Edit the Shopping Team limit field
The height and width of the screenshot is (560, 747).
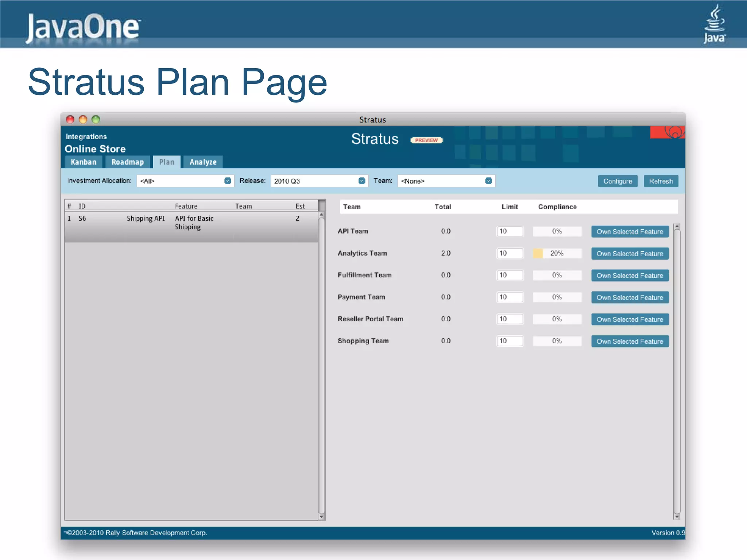coord(510,341)
